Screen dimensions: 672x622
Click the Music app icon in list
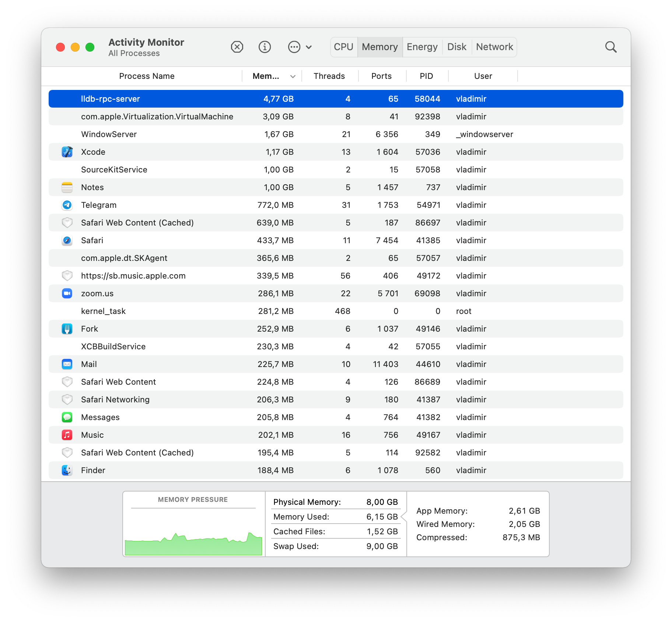[67, 435]
